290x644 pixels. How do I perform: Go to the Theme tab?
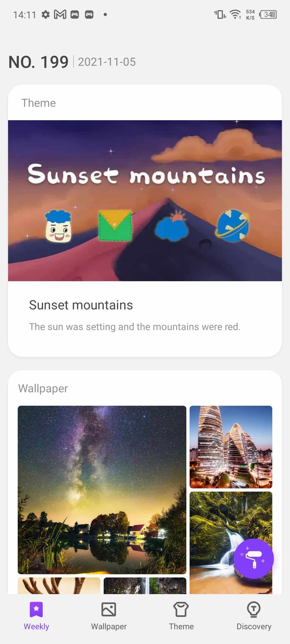181,616
